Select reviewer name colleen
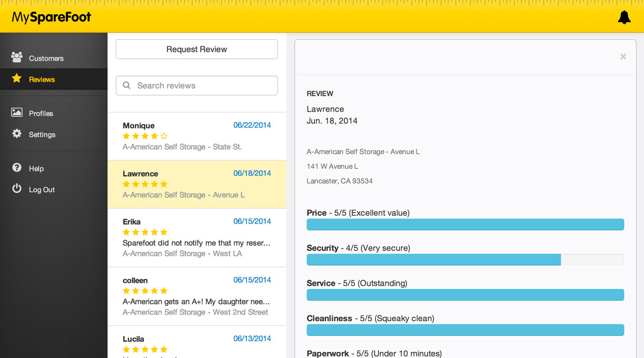The height and width of the screenshot is (358, 644). (135, 280)
